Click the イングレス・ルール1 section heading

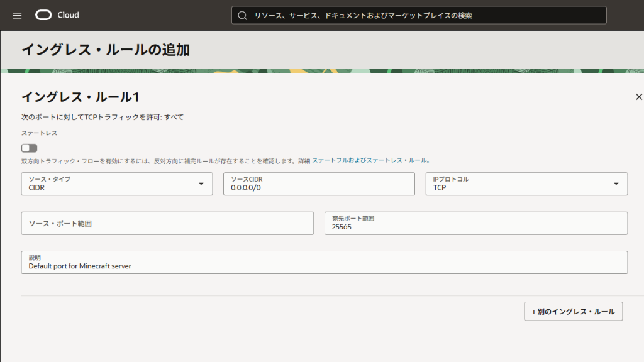[x=80, y=97]
